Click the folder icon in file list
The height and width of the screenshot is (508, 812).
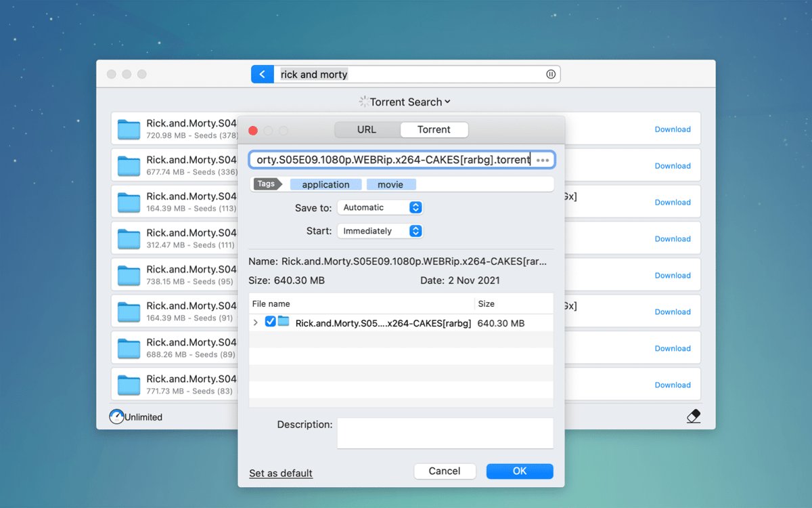coord(284,322)
